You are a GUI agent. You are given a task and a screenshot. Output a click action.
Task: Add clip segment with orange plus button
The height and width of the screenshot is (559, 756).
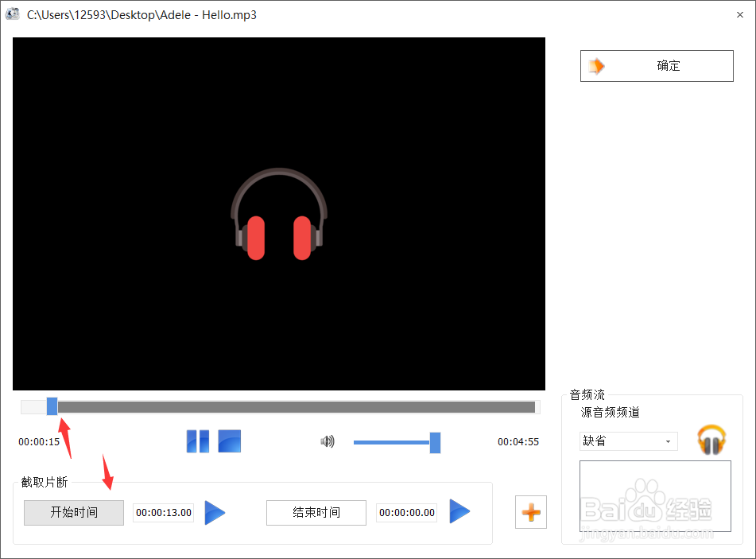(531, 512)
